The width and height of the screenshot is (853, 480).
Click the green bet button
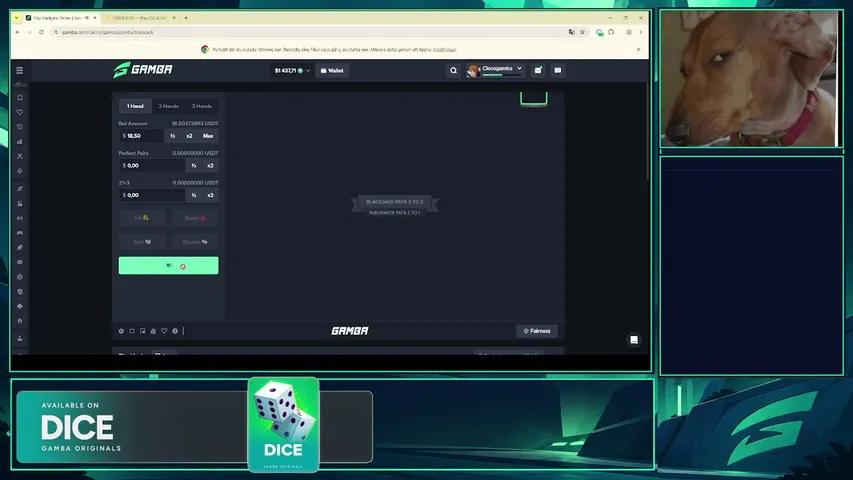click(169, 266)
